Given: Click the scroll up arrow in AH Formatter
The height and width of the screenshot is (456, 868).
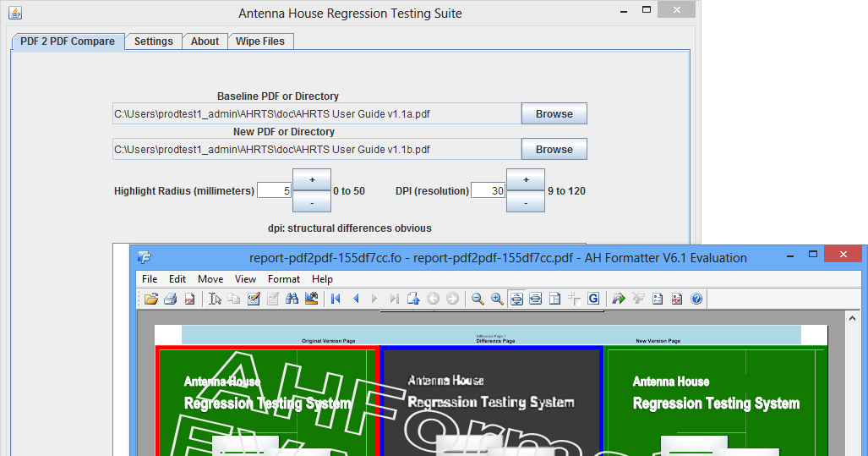Looking at the screenshot, I should pos(852,318).
